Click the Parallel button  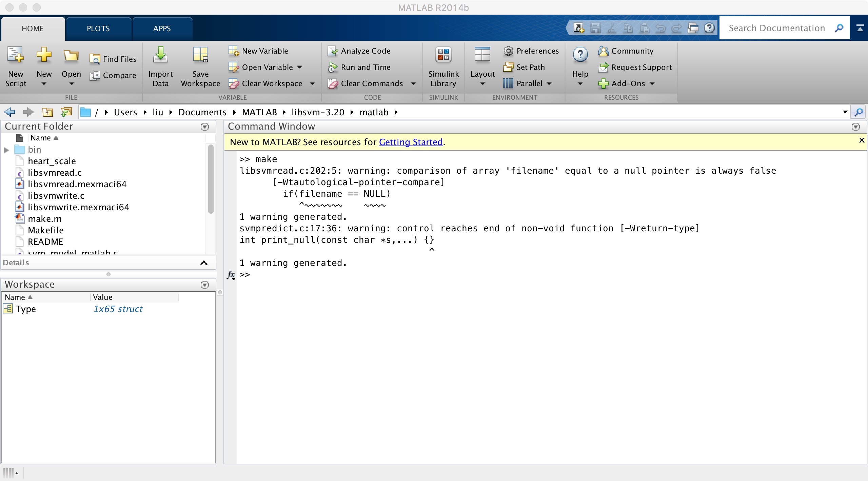(x=523, y=83)
